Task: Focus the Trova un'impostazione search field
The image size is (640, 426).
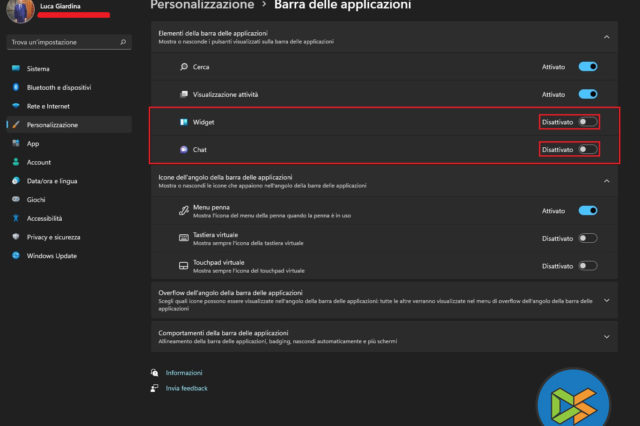Action: click(60, 43)
